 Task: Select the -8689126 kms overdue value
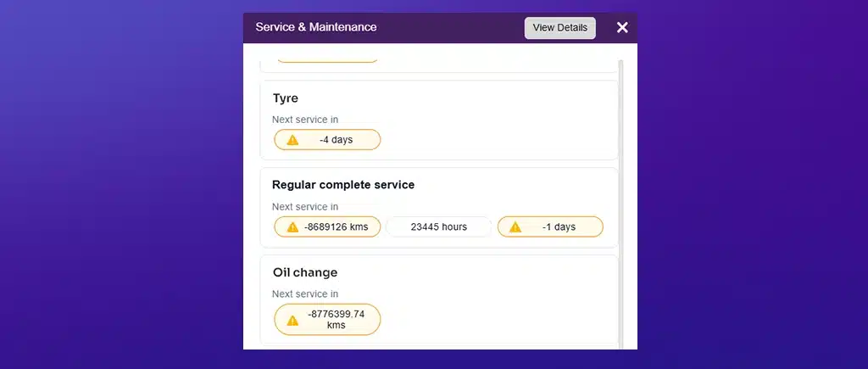tap(337, 227)
